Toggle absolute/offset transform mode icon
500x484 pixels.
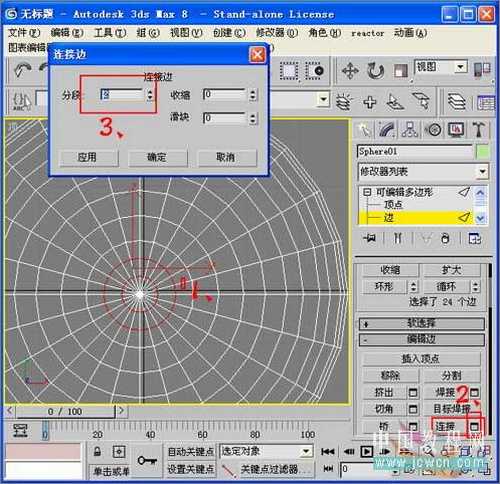point(119,452)
